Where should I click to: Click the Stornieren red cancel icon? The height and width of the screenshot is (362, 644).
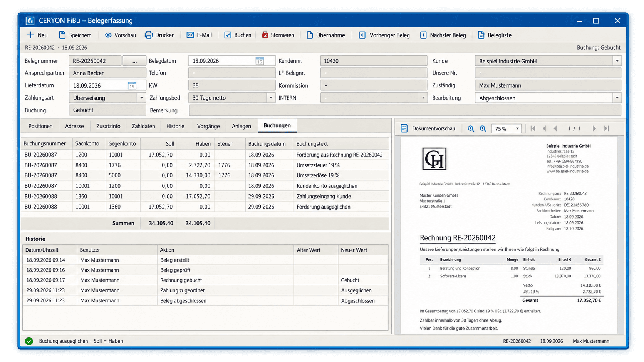click(265, 35)
